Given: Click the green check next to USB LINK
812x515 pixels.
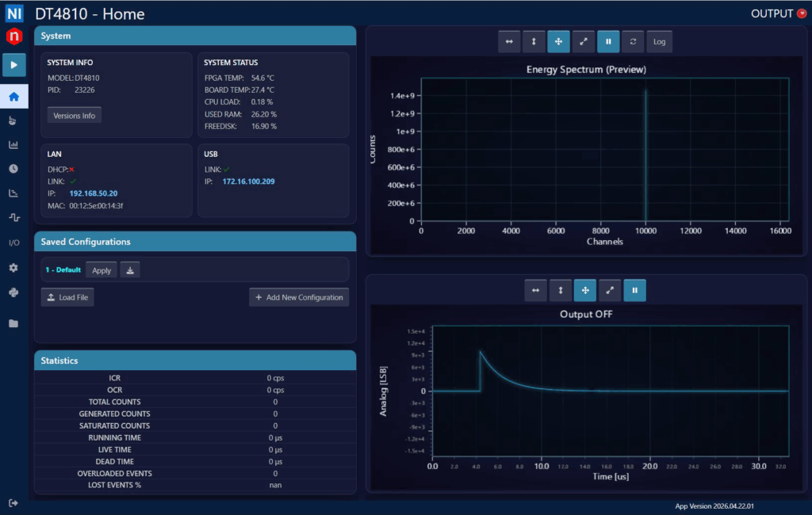Looking at the screenshot, I should (226, 170).
